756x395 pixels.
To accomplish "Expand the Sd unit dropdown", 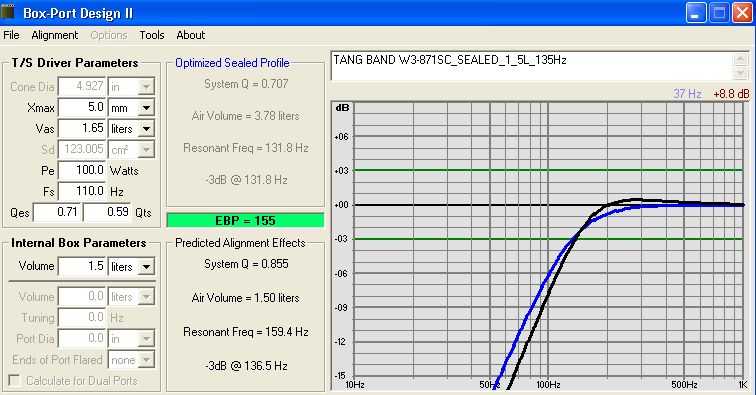I will click(146, 150).
